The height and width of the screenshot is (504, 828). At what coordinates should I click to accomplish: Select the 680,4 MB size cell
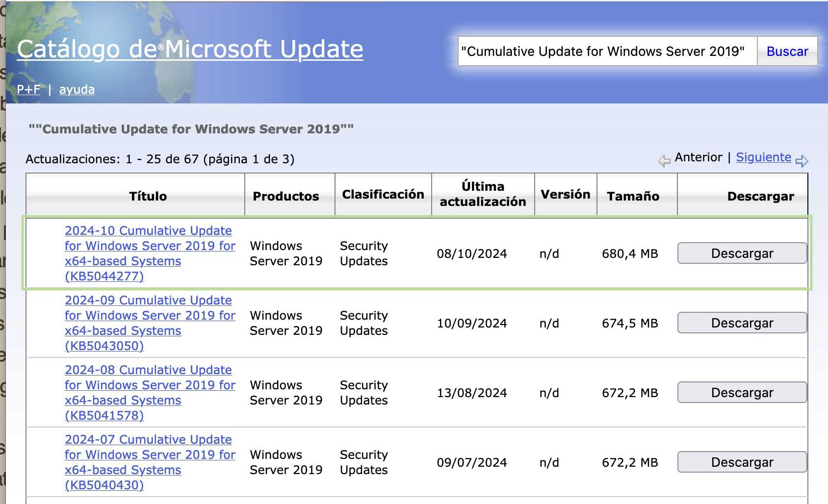coord(630,253)
